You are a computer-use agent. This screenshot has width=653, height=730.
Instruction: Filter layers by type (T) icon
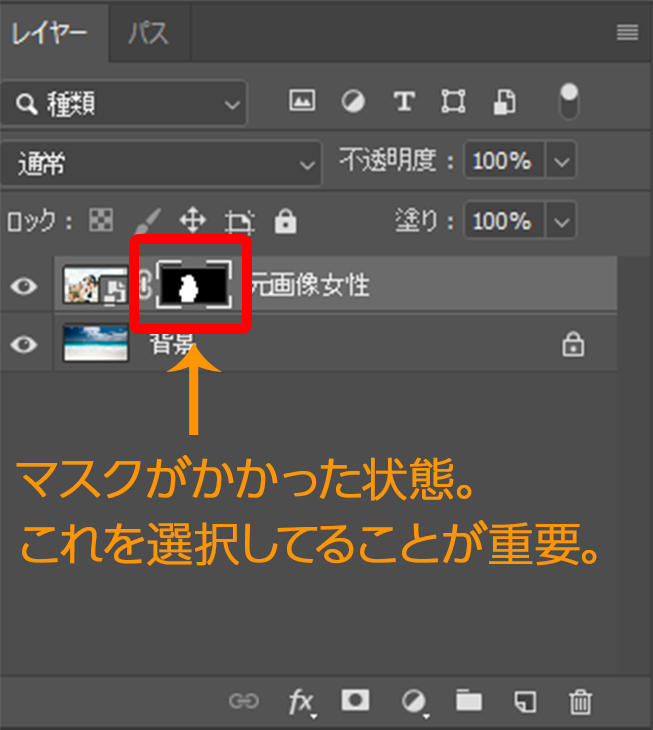404,102
